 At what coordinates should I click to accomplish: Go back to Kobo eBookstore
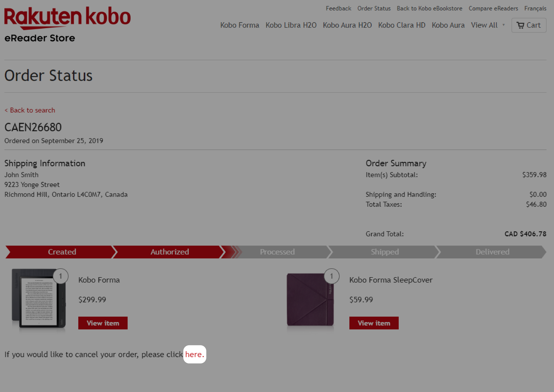pos(429,8)
